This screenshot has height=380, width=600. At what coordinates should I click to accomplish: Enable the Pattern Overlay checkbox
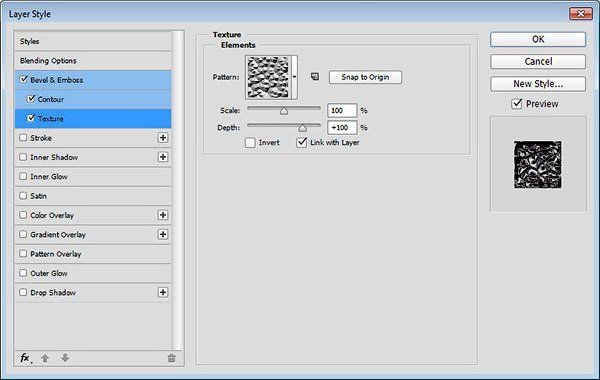tap(23, 253)
